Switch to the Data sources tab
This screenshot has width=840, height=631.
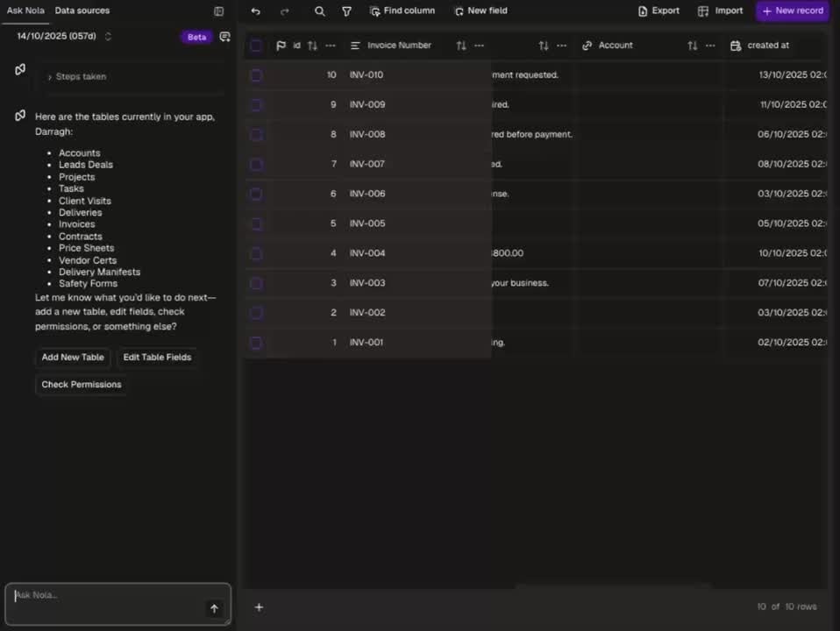[x=82, y=11]
